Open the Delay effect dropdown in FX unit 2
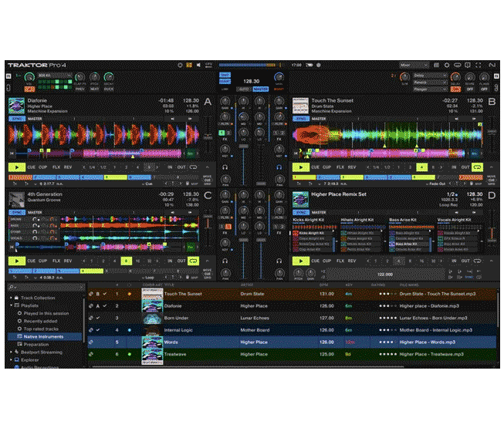The height and width of the screenshot is (428, 504). tap(430, 76)
